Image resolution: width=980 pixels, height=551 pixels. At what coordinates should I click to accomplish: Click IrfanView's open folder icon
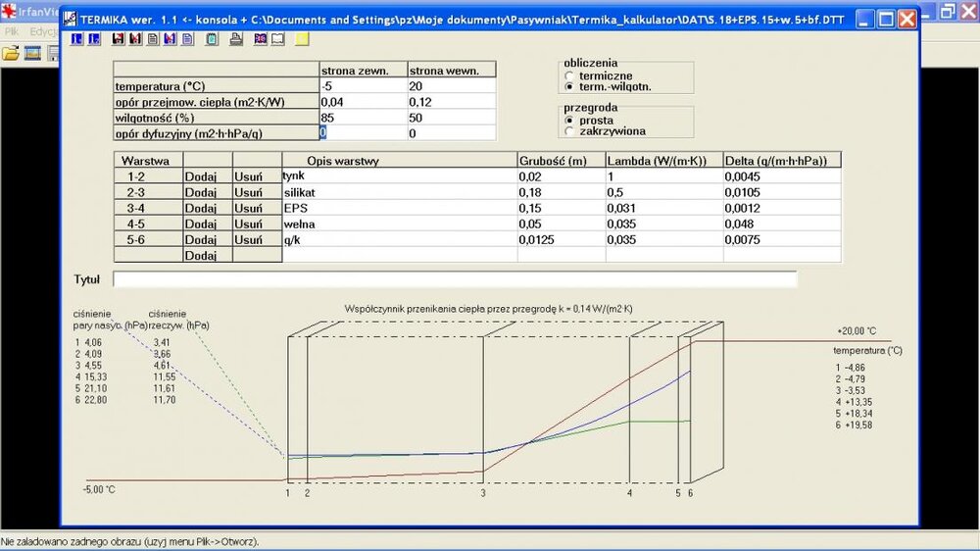pyautogui.click(x=11, y=53)
